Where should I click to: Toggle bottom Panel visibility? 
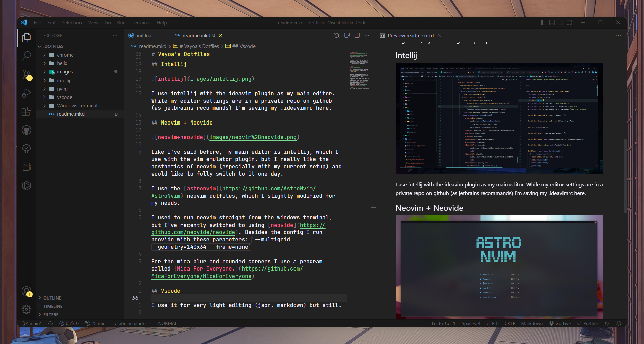[552, 22]
